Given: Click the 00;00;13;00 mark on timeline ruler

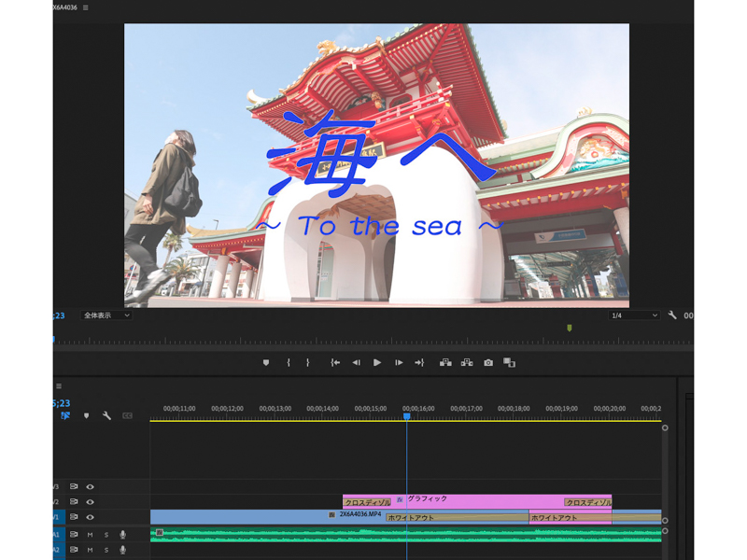Looking at the screenshot, I should point(275,409).
